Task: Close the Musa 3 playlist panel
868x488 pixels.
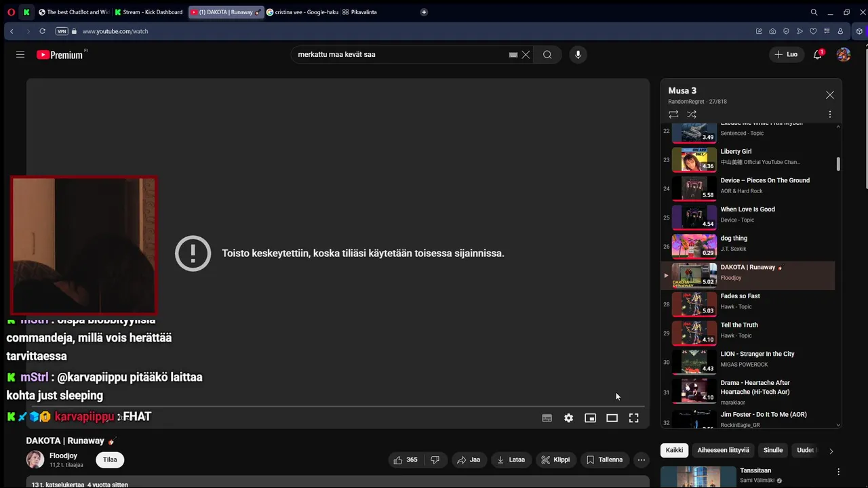Action: 830,95
